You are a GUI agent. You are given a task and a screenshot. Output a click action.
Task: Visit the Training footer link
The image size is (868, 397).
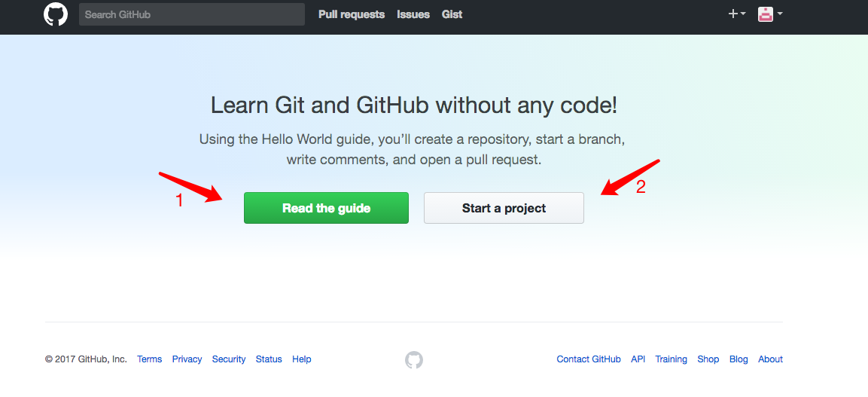(x=672, y=359)
